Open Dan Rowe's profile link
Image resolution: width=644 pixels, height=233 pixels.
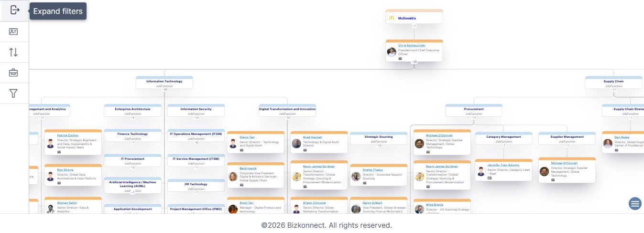click(622, 137)
